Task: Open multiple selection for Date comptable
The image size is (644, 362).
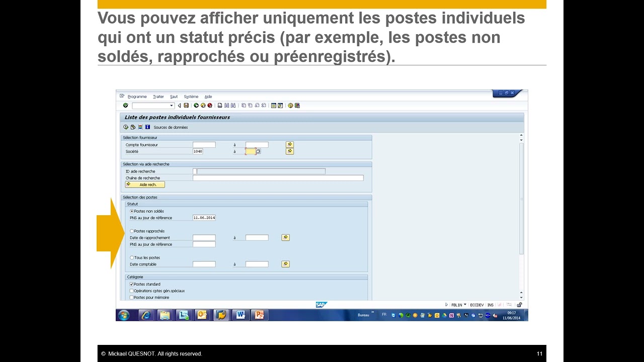Action: click(286, 264)
